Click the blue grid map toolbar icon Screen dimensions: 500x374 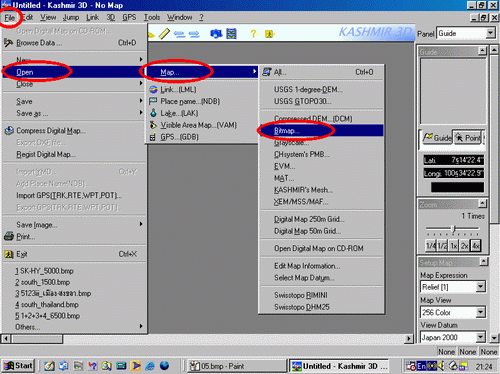[x=231, y=34]
